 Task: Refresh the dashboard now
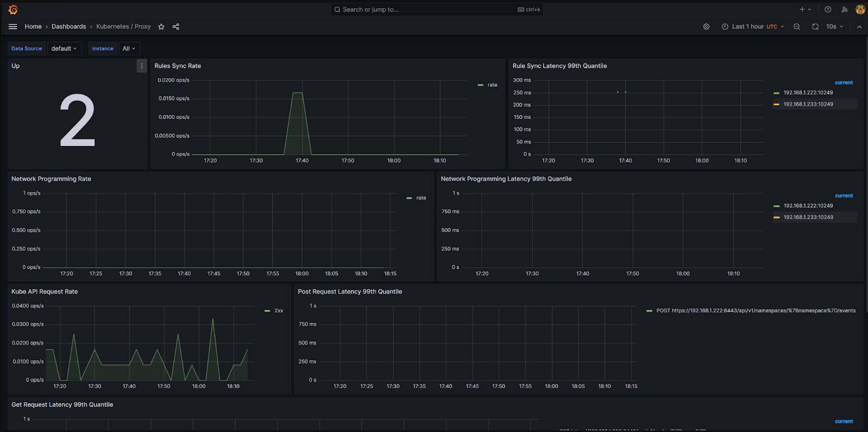815,27
